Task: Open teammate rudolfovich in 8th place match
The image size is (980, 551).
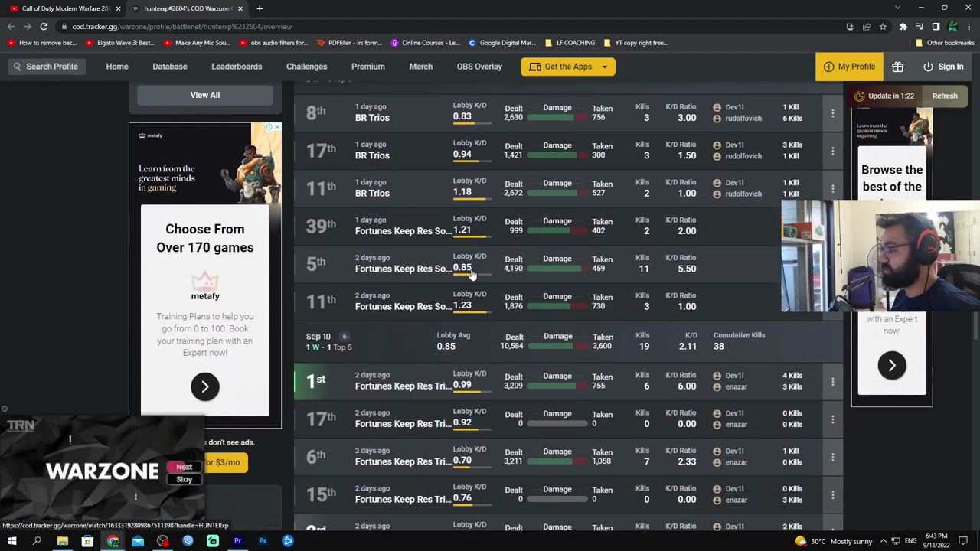Action: tap(743, 119)
